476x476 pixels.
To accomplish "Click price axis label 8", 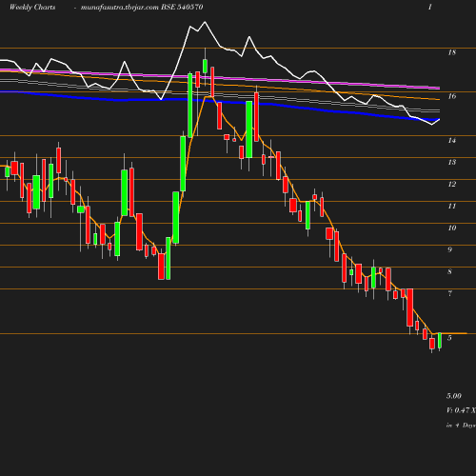I will tap(449, 271).
